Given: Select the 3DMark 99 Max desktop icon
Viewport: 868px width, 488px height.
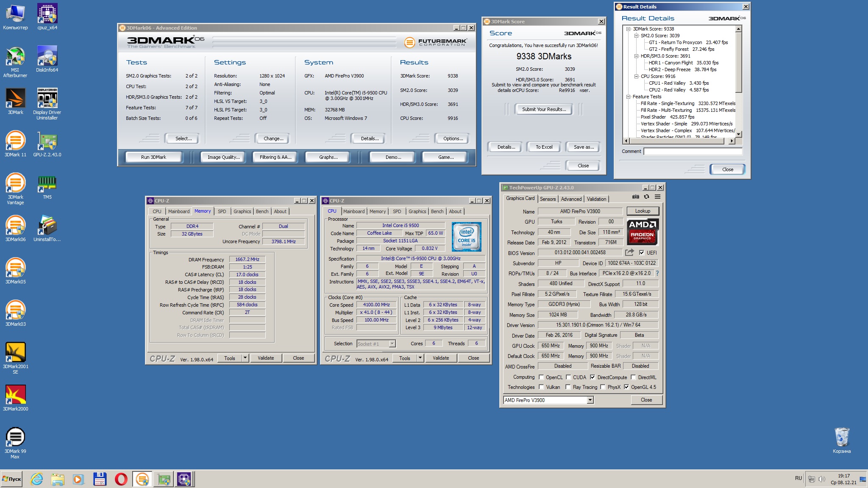Looking at the screenshot, I should pyautogui.click(x=15, y=443).
